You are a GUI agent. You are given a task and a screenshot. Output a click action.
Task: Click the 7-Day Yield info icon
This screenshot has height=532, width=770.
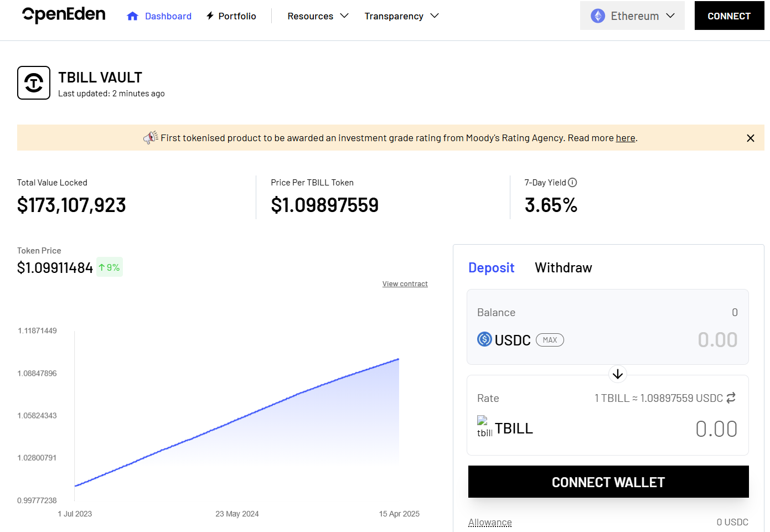pos(572,183)
